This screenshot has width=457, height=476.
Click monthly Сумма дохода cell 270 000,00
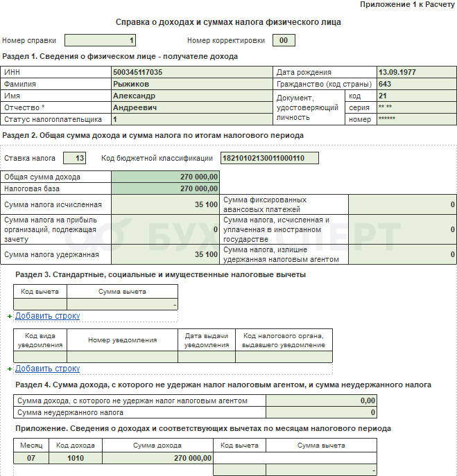pos(157,458)
